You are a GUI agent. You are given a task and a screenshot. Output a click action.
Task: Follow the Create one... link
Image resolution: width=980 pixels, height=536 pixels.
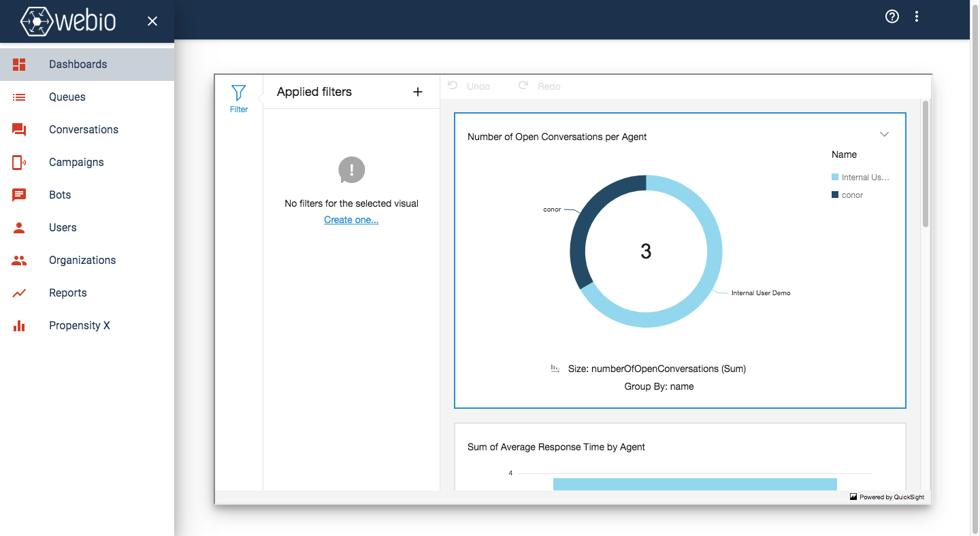[351, 220]
